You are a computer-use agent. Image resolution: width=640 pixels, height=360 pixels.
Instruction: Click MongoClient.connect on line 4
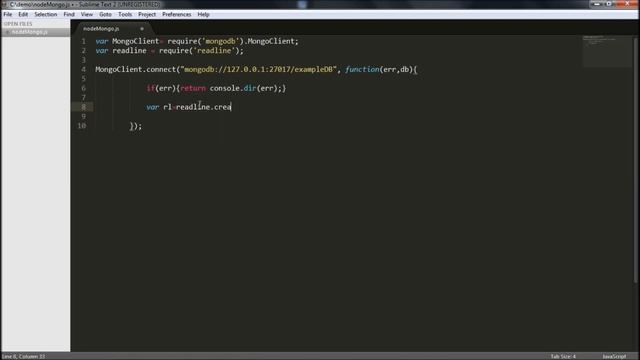[136, 69]
